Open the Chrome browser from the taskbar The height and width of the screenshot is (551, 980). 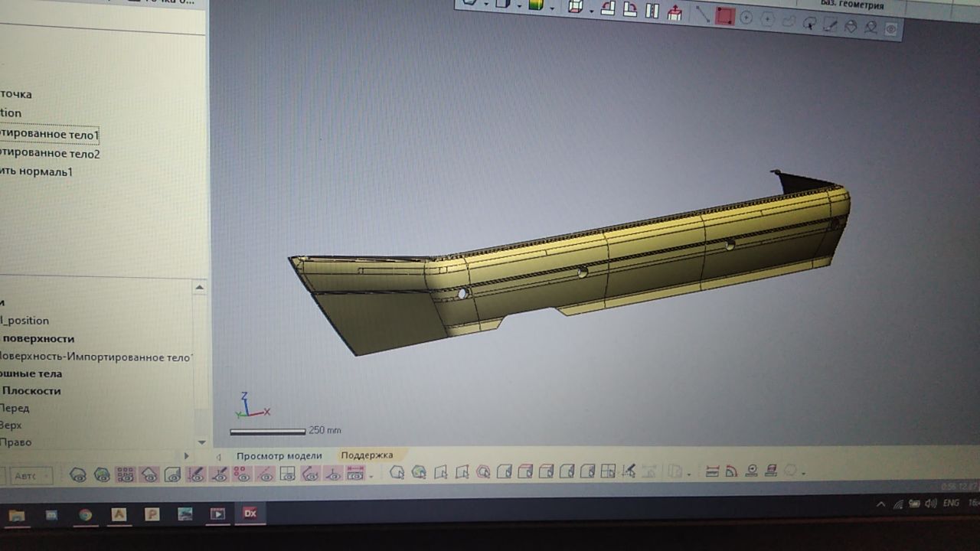point(85,514)
